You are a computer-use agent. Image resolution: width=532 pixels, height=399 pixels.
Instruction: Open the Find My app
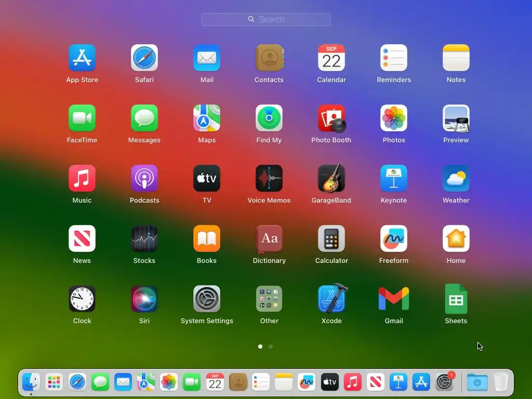pyautogui.click(x=269, y=118)
